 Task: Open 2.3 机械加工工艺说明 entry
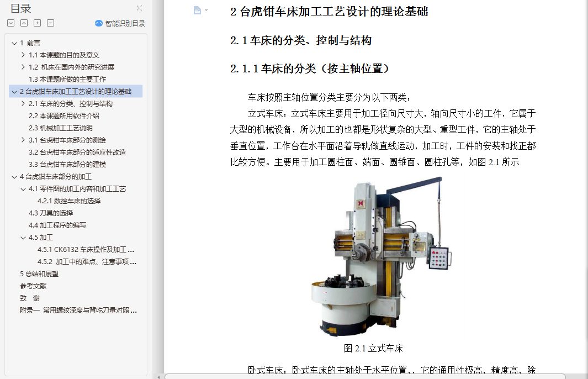(61, 128)
